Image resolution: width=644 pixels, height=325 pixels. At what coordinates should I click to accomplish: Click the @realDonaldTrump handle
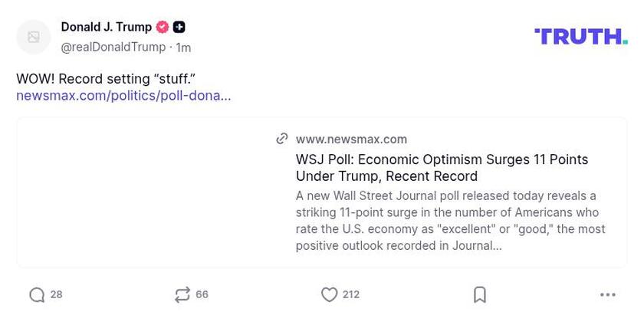[113, 48]
